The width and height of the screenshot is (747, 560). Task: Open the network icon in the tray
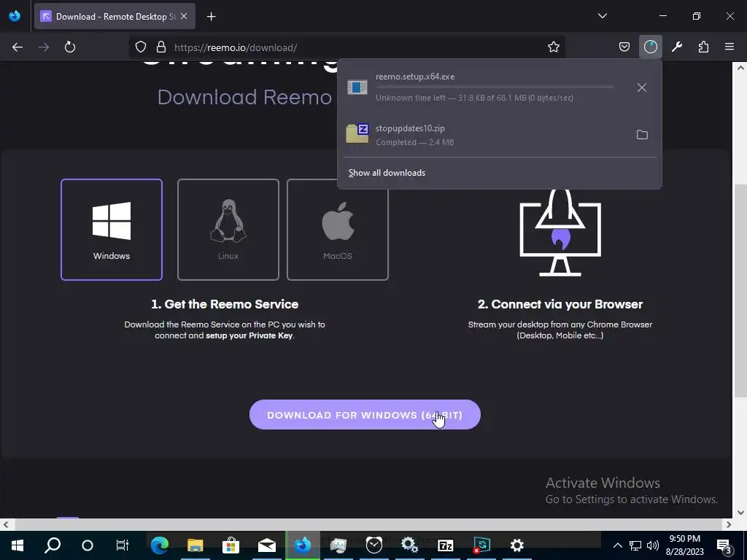[x=635, y=545]
